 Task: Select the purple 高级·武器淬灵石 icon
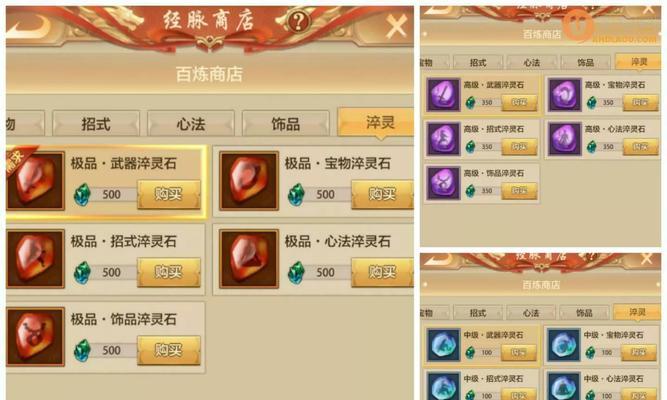[443, 94]
